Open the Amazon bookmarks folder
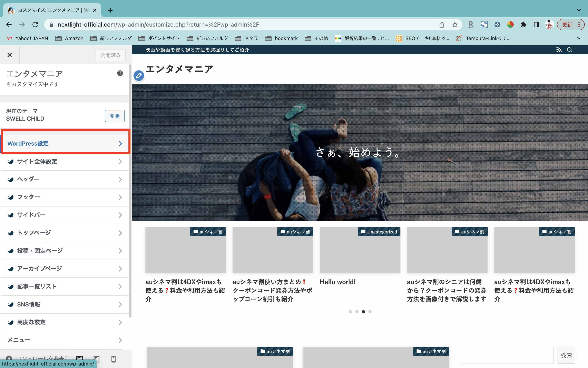588x368 pixels. click(x=69, y=38)
